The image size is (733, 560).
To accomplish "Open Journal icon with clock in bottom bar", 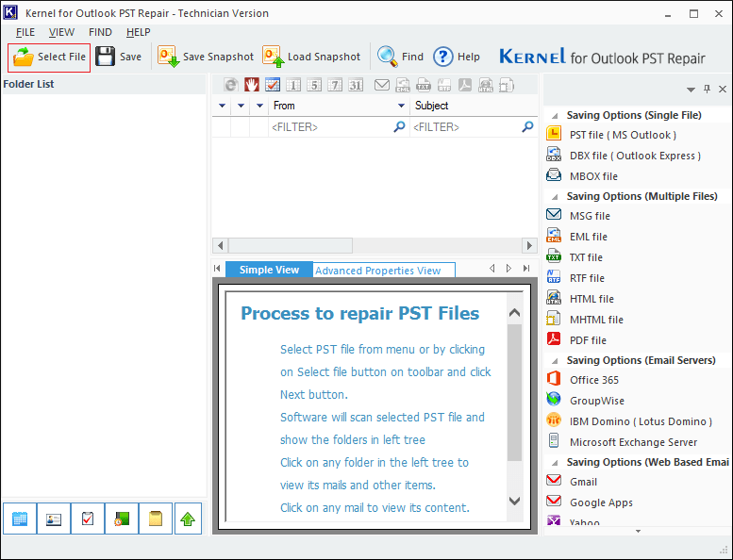I will click(122, 518).
